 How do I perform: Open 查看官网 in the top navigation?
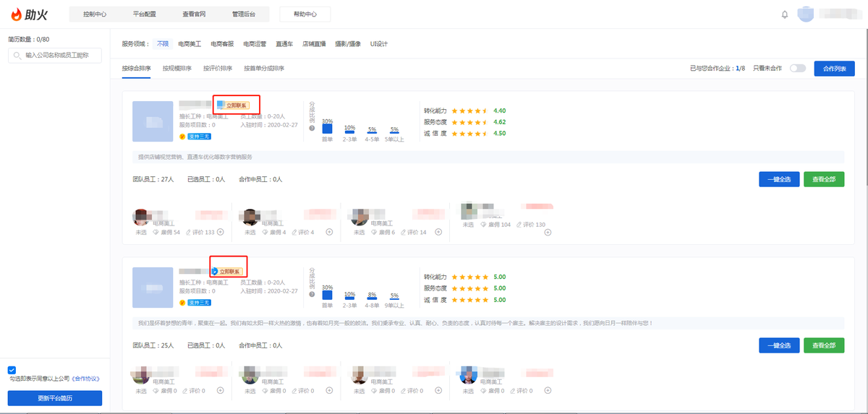tap(194, 14)
